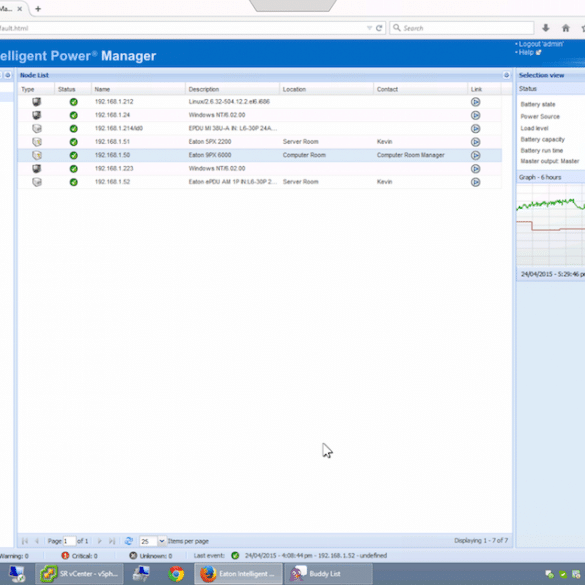The image size is (585, 585).
Task: Open Node List panel settings button
Action: 506,75
